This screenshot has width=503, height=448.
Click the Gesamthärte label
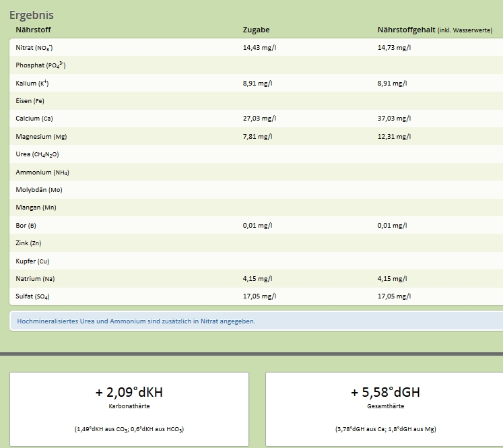[385, 406]
